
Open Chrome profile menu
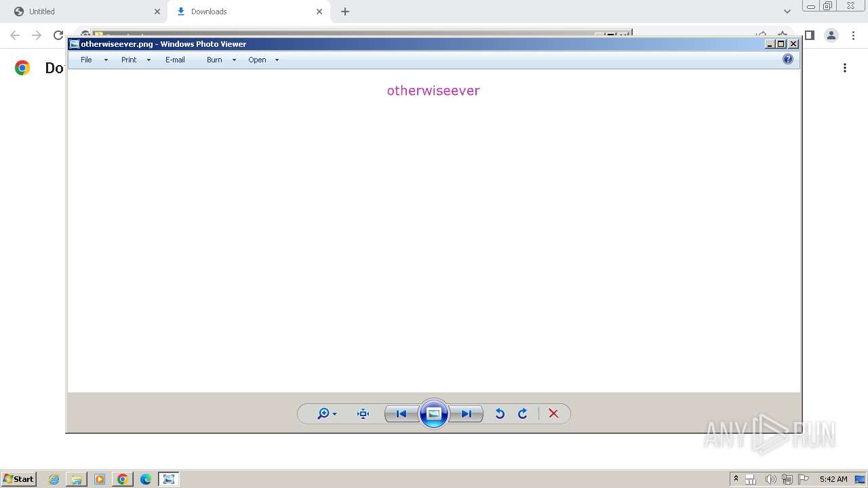(x=831, y=35)
